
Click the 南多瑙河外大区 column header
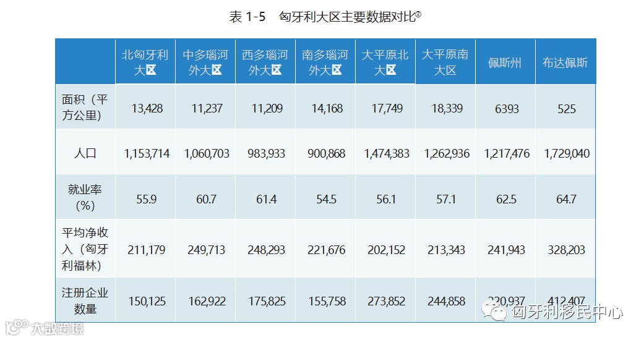pyautogui.click(x=325, y=62)
